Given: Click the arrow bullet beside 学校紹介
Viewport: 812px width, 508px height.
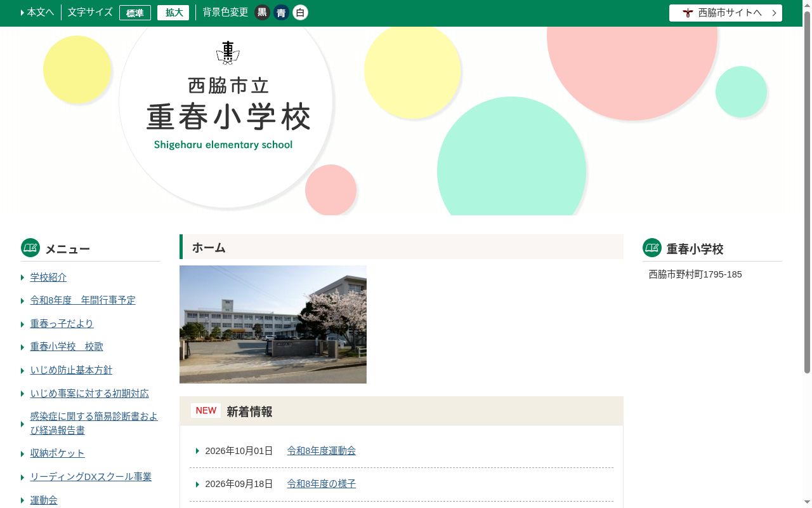Looking at the screenshot, I should coord(23,277).
